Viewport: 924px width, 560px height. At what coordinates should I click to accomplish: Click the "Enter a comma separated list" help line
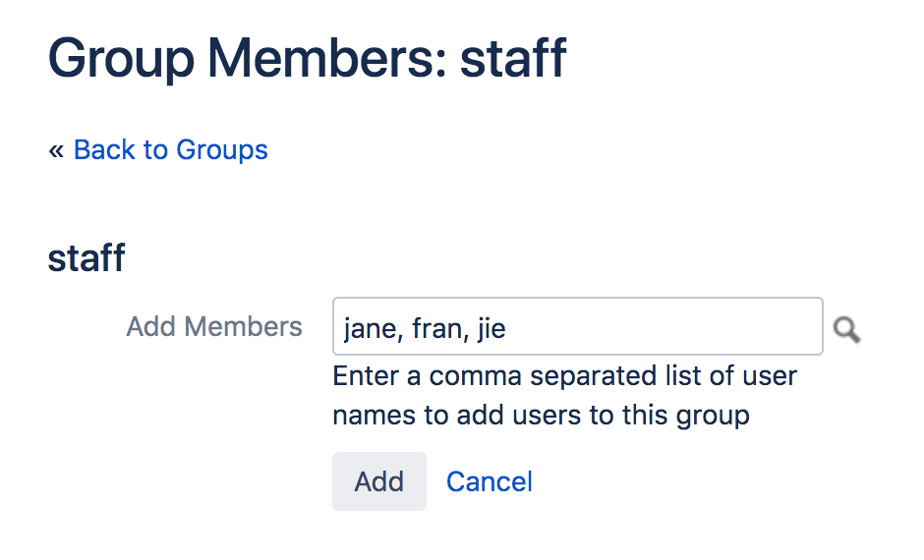pos(564,376)
